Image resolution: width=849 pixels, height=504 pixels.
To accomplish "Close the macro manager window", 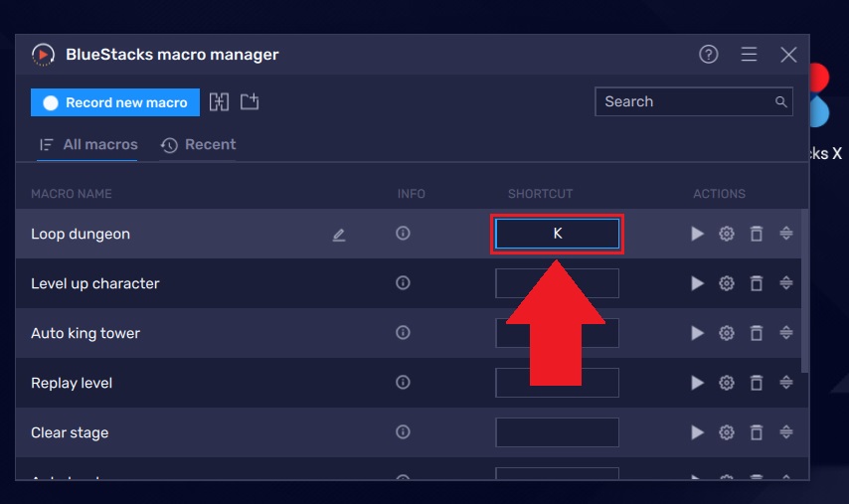I will tap(788, 54).
